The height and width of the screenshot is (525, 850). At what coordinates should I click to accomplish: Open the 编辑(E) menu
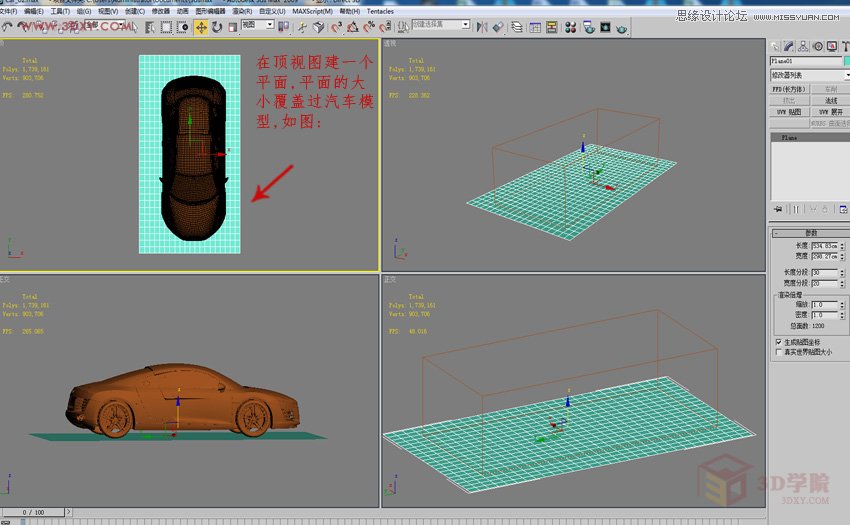click(x=34, y=11)
